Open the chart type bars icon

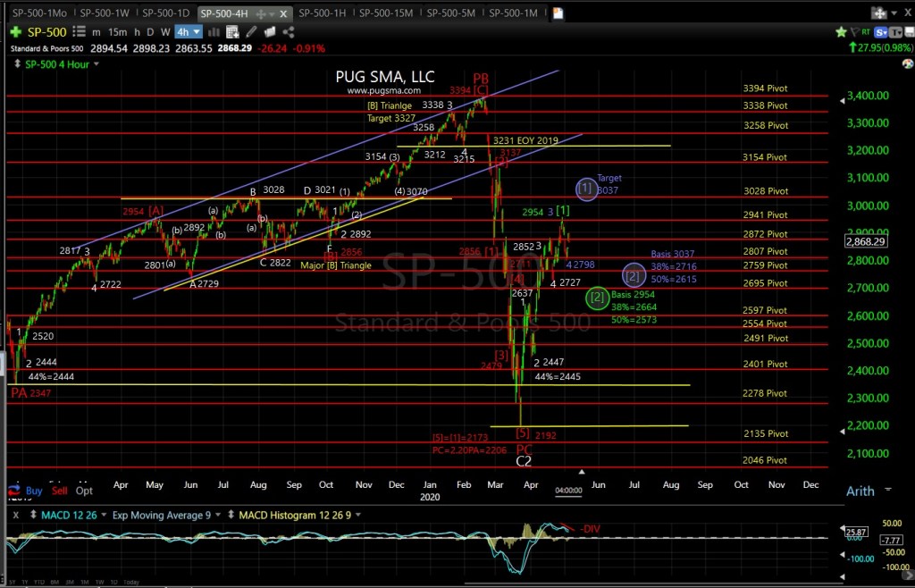216,32
